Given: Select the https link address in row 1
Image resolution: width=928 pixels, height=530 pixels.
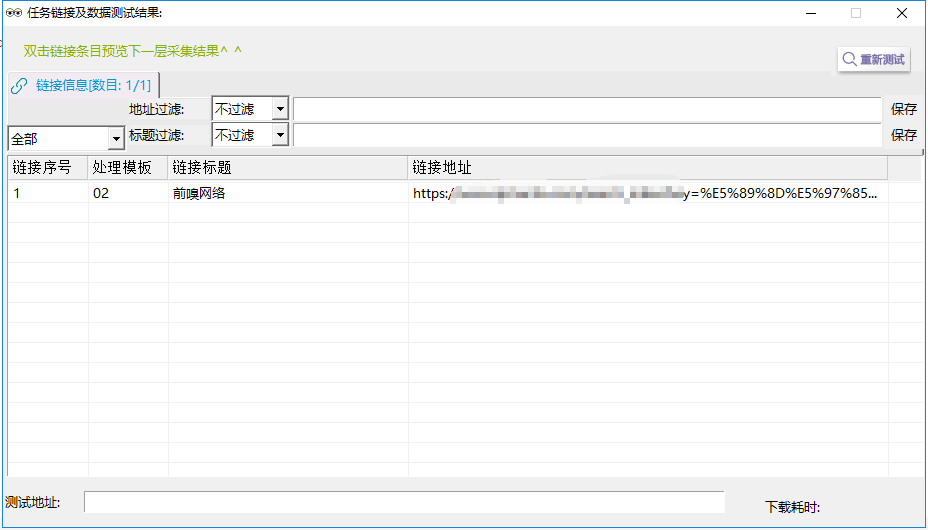Looking at the screenshot, I should click(645, 194).
